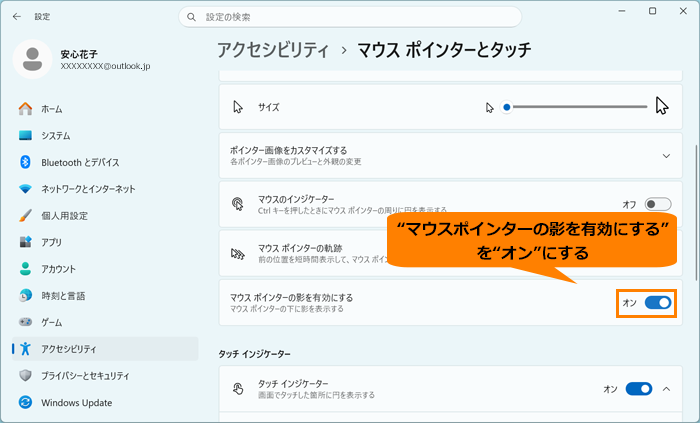The width and height of the screenshot is (700, 423).
Task: Go to Bluetooth とデバイス
Action: 105,162
